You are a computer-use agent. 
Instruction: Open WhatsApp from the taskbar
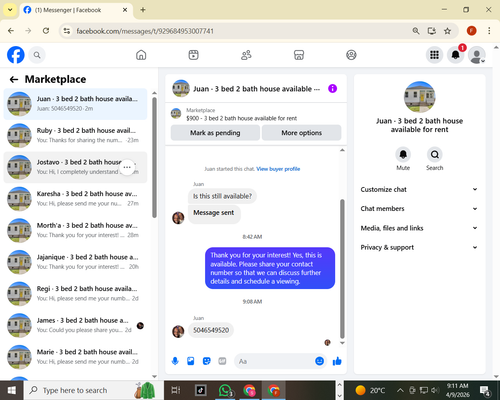[225, 390]
